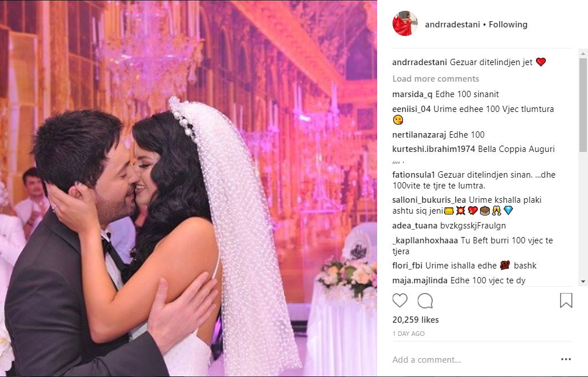Click the scrollbar up arrow

[x=583, y=54]
